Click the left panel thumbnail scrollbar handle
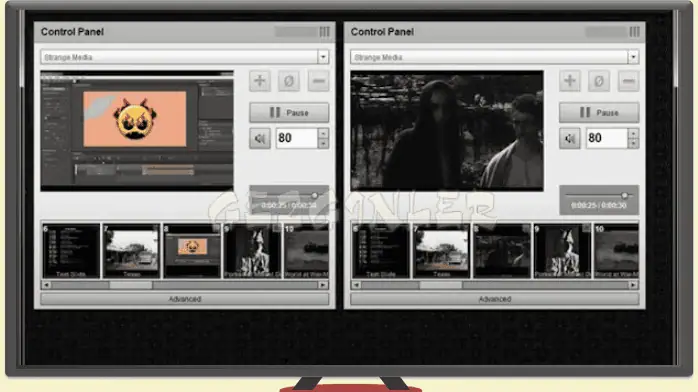The image size is (698, 392). coord(131,285)
